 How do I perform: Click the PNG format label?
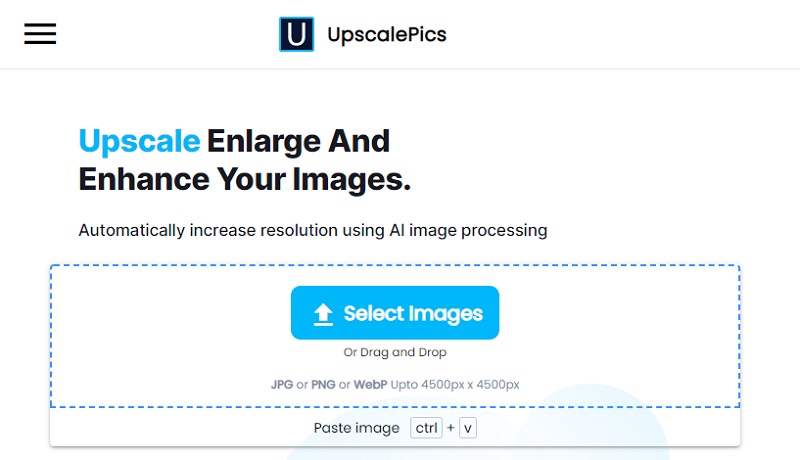322,384
